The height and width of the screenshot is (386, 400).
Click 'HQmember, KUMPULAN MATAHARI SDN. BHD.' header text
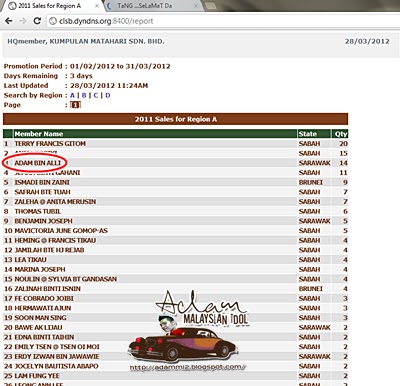pos(86,41)
